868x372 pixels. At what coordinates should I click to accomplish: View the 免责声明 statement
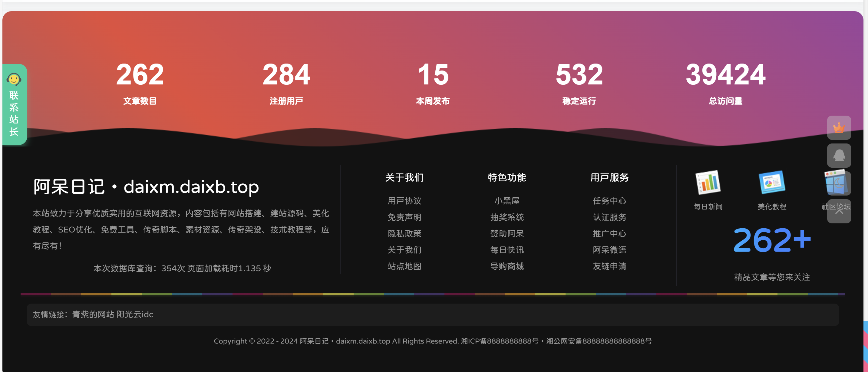pyautogui.click(x=404, y=217)
